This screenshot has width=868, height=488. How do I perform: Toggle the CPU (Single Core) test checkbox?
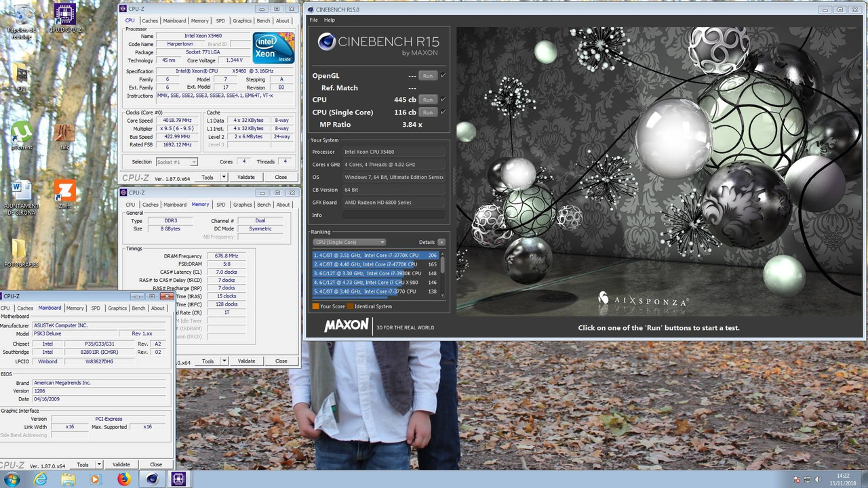click(x=443, y=112)
